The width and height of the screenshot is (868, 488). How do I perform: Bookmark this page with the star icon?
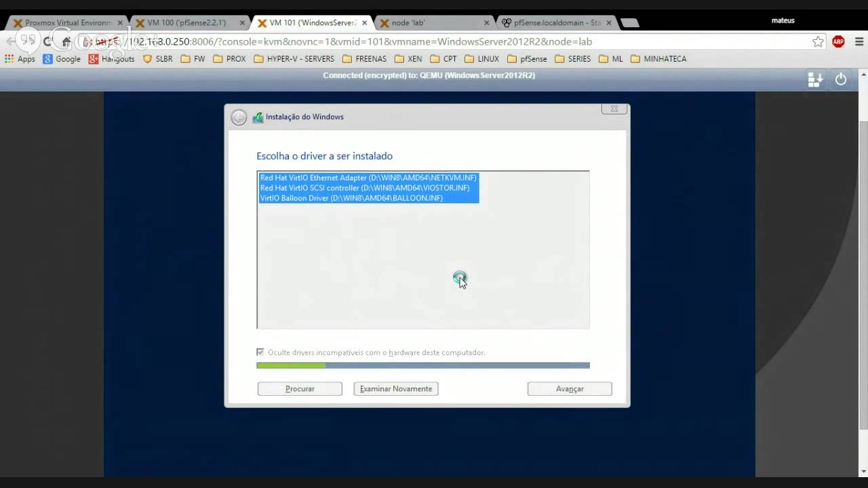[818, 41]
